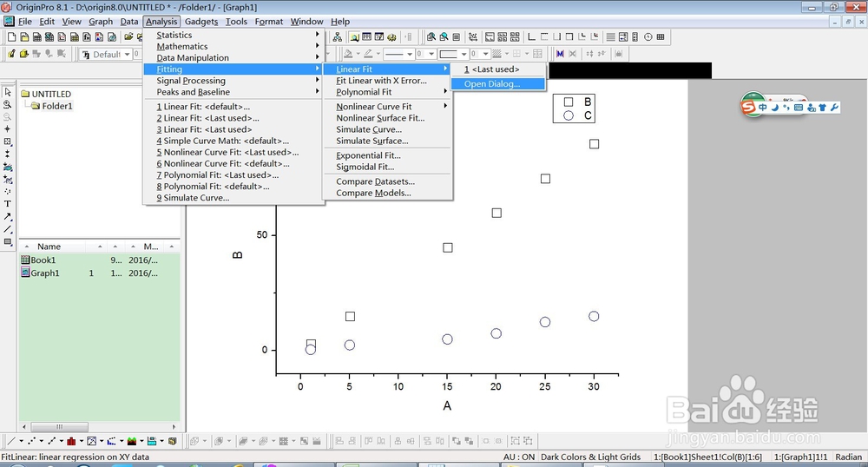Open the line color pencil dropdown arrow

378,54
